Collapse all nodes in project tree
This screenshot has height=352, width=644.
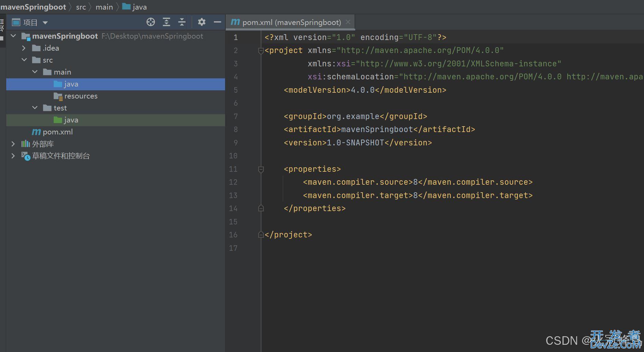(182, 22)
